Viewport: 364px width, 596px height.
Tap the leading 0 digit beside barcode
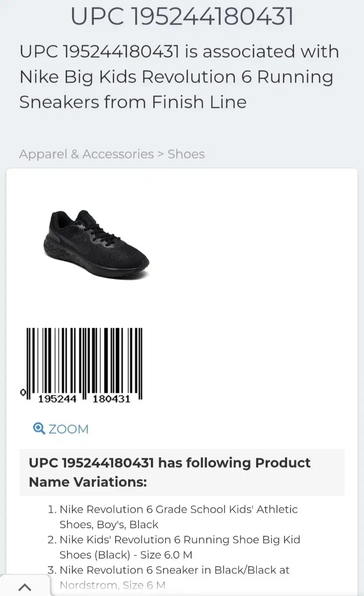pyautogui.click(x=23, y=393)
